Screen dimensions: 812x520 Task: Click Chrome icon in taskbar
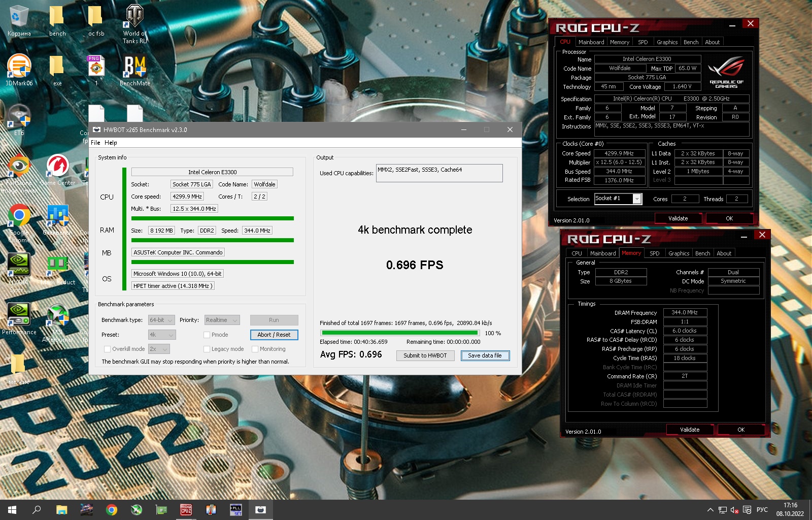111,510
